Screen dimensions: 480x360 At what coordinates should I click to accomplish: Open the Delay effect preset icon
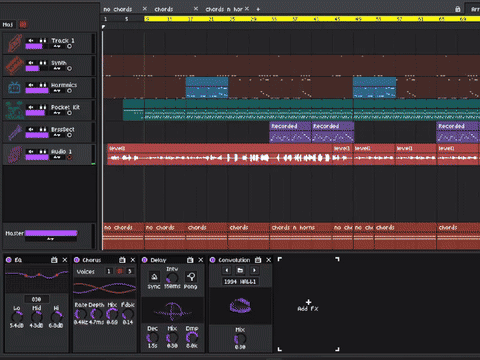pos(190,260)
